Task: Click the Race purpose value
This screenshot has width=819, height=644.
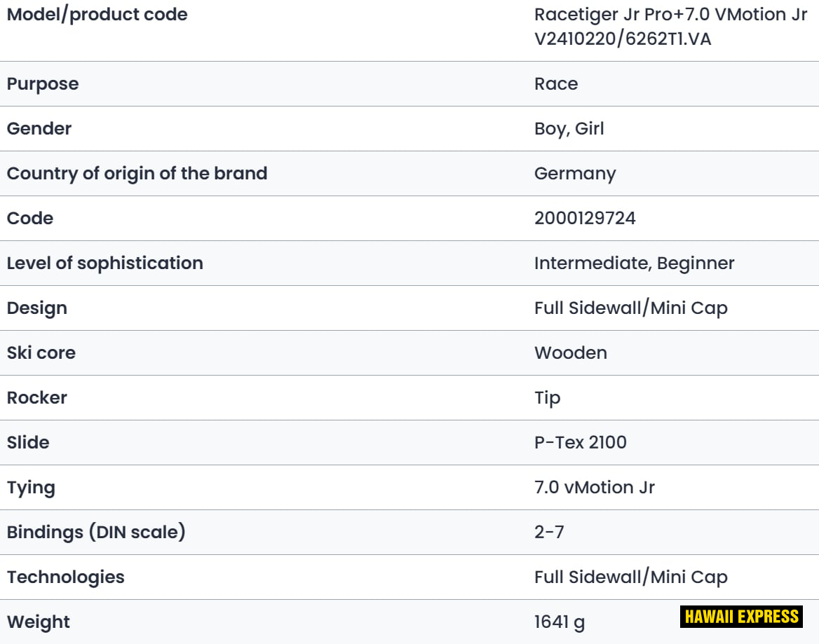Action: (556, 84)
